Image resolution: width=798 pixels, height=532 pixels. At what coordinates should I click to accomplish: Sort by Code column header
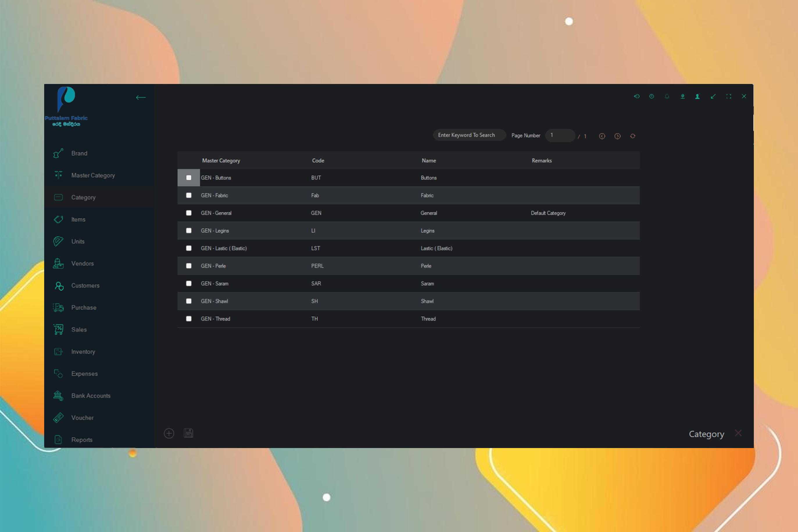(318, 161)
